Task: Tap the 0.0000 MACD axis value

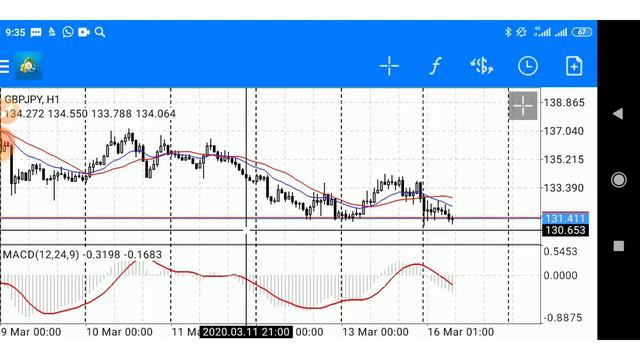Action: [560, 276]
